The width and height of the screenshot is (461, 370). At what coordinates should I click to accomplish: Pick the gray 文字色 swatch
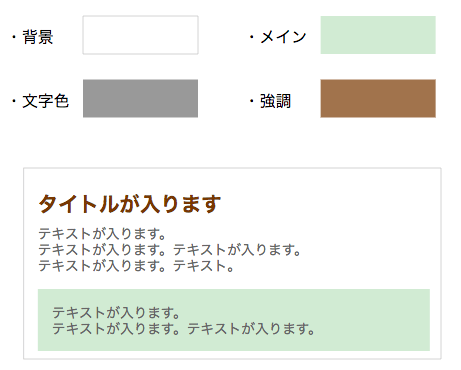pos(140,98)
